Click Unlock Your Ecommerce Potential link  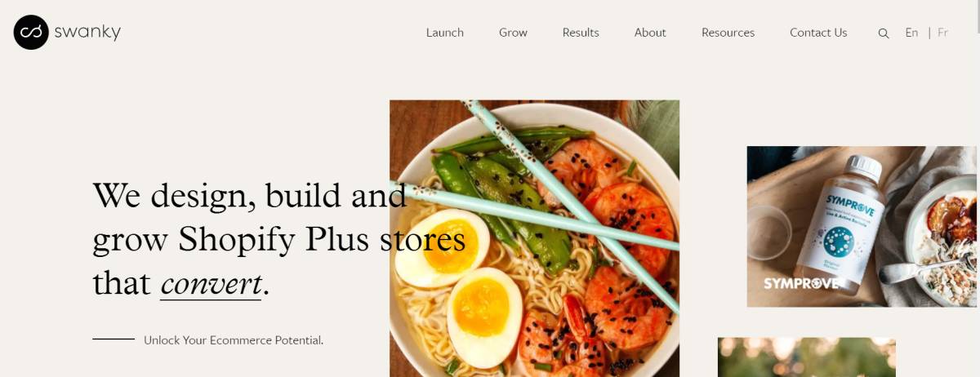tap(234, 340)
